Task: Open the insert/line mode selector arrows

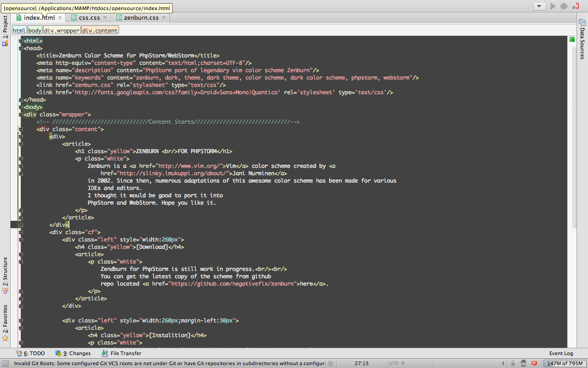Action: click(x=502, y=363)
